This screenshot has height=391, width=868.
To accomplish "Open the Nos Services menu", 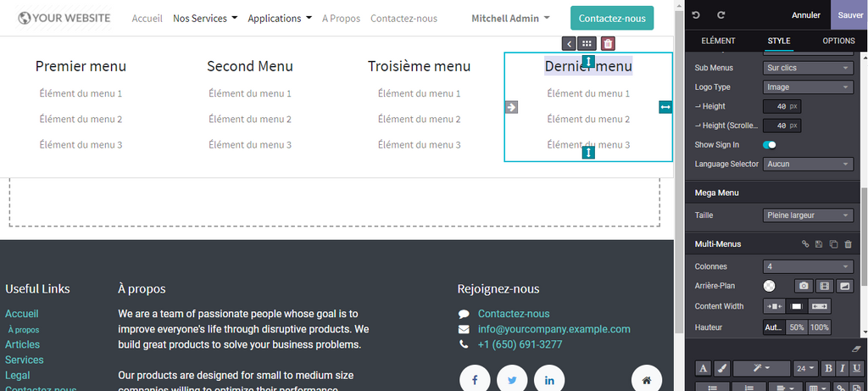I will tap(204, 18).
